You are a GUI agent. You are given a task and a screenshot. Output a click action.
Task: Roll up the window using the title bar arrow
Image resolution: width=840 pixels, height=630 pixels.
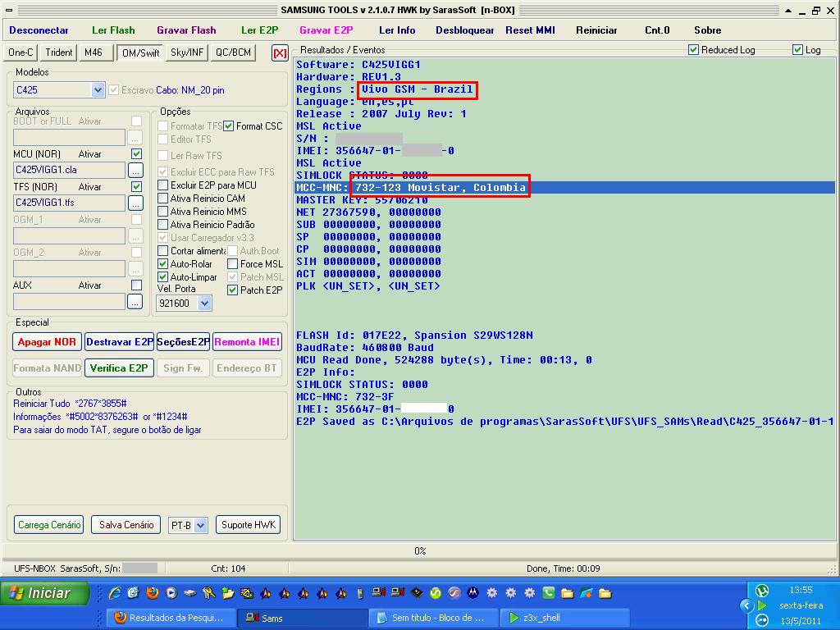coord(788,10)
